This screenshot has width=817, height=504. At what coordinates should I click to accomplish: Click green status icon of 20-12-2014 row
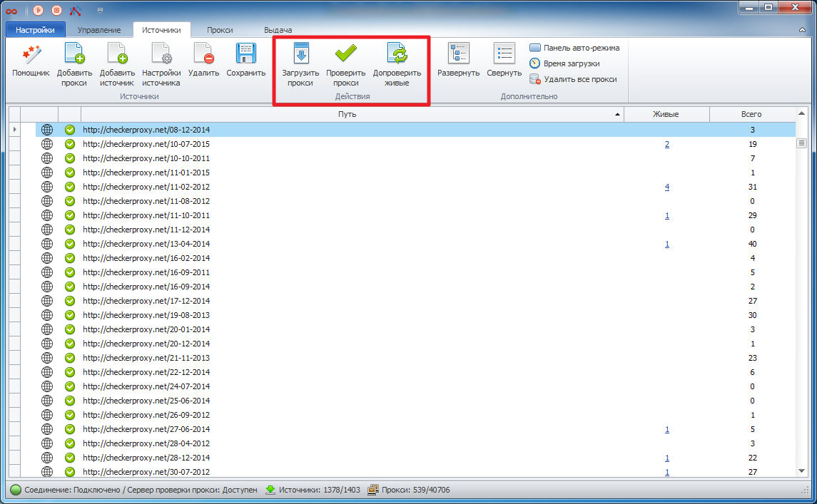coord(70,344)
